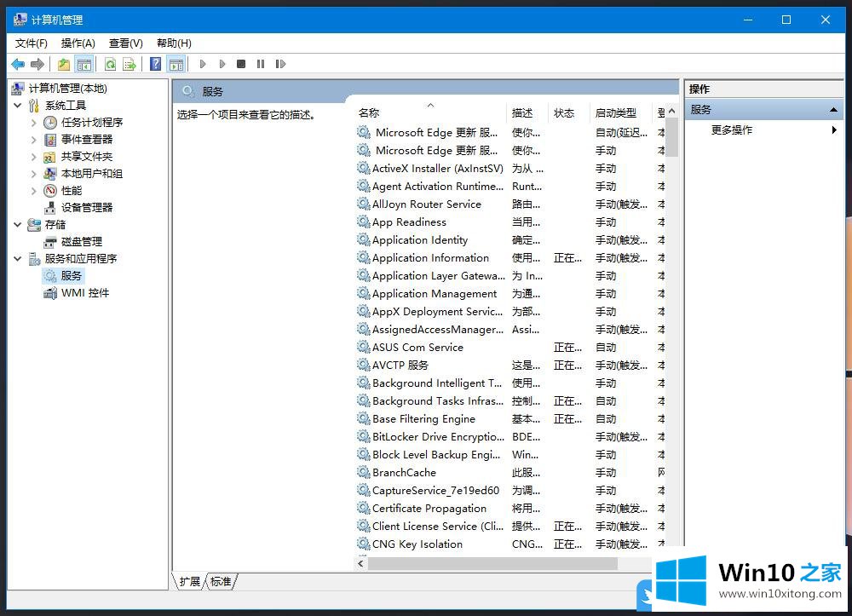This screenshot has width=852, height=616.
Task: Sort by the 描述 column header
Action: 527,113
